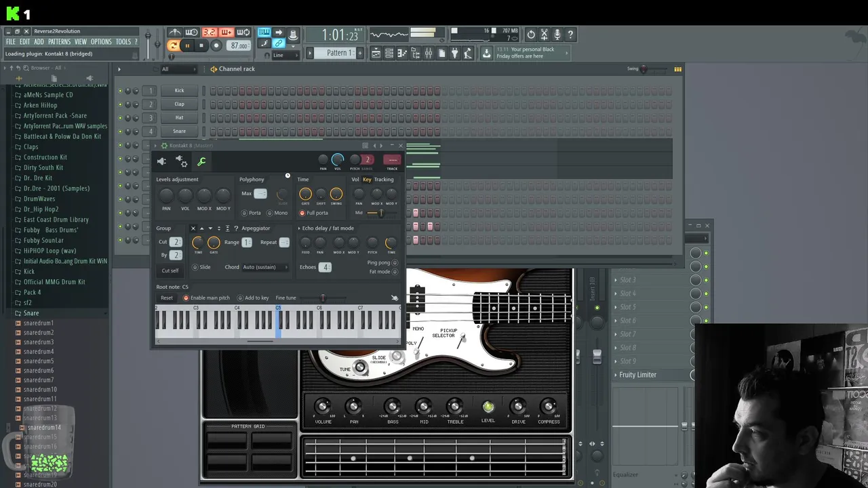868x488 pixels.
Task: Add new pattern with plus button
Action: (x=360, y=53)
